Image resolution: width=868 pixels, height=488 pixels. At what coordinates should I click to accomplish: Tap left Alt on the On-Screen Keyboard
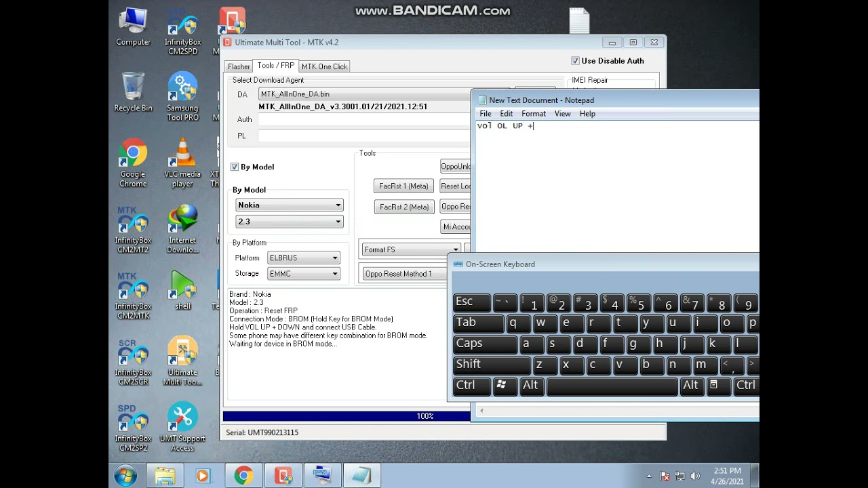[x=530, y=386]
